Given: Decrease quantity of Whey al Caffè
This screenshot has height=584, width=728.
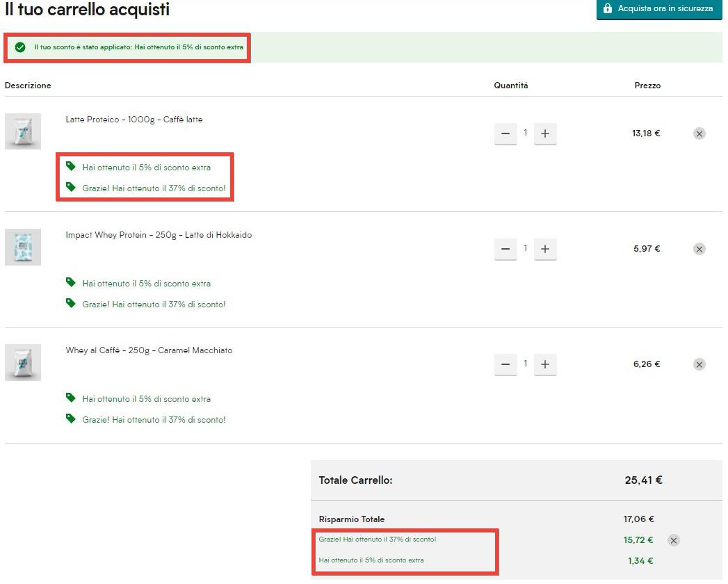Looking at the screenshot, I should pos(505,364).
